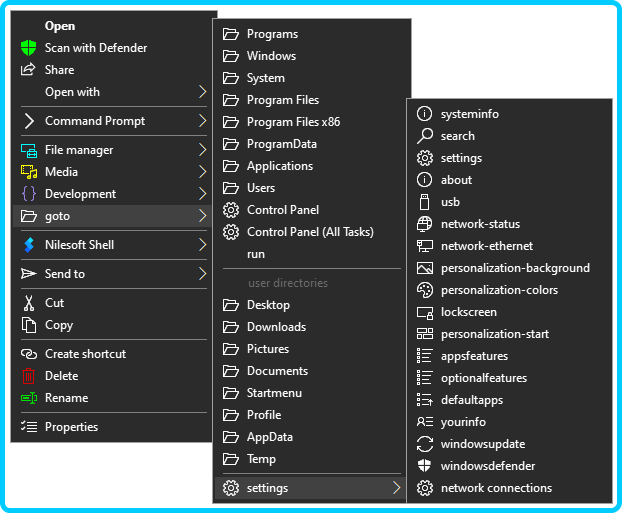Click the windowsupdate refresh arrows icon
The height and width of the screenshot is (513, 622).
click(x=424, y=444)
